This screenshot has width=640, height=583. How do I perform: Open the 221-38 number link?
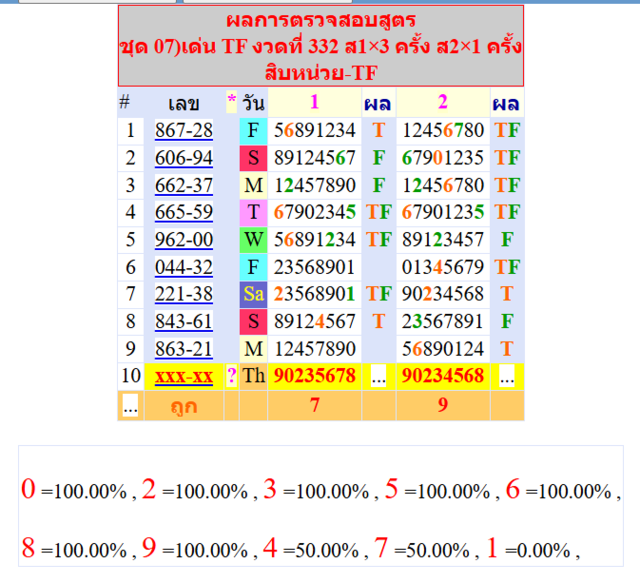[184, 294]
